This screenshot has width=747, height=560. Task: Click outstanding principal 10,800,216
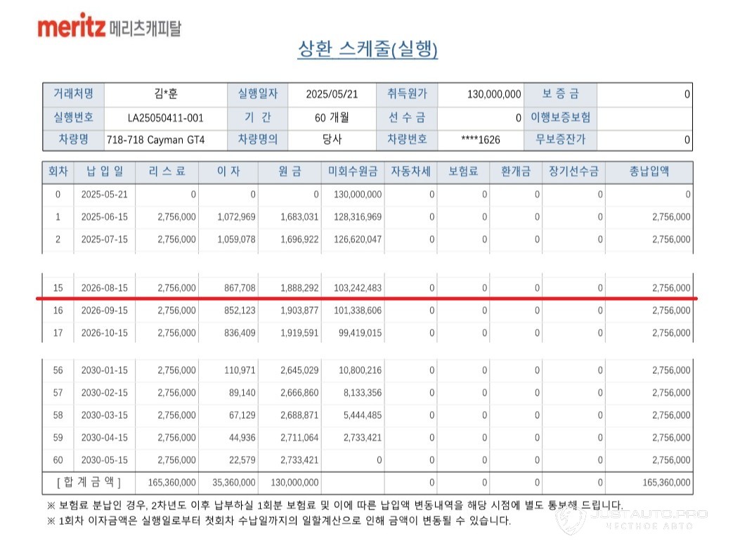tap(360, 370)
